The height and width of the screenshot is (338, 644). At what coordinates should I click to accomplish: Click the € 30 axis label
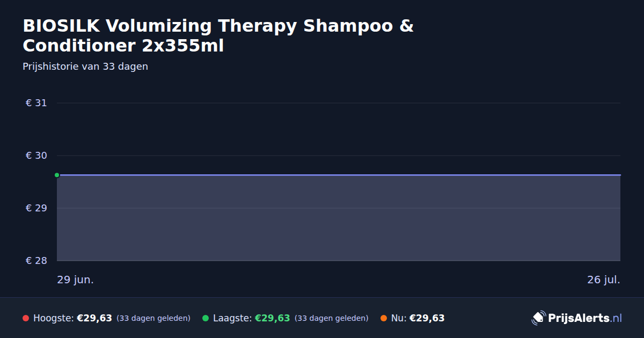point(36,156)
